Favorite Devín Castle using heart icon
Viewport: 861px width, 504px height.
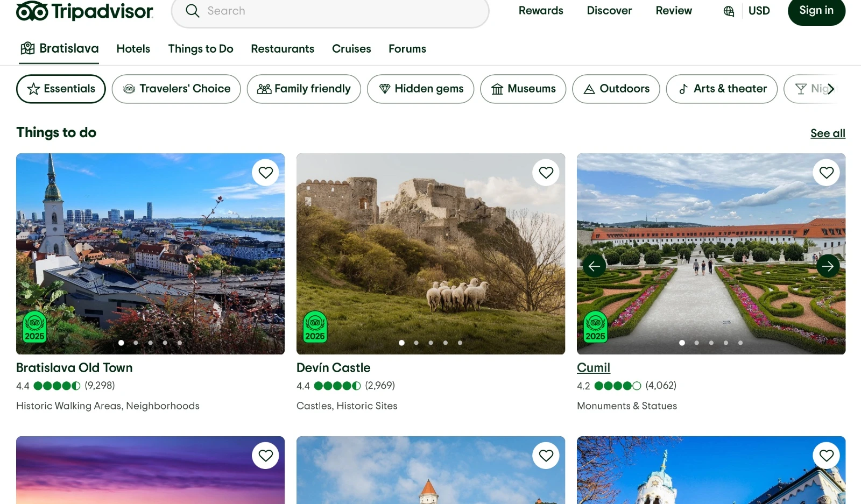(546, 173)
